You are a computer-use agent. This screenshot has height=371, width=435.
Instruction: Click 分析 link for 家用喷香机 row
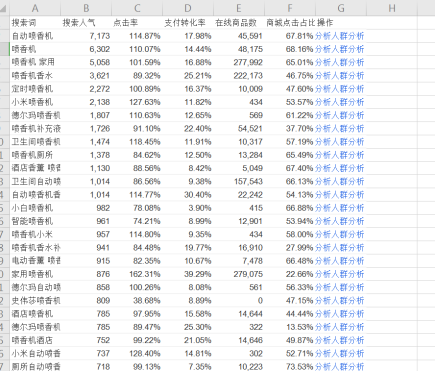(x=323, y=274)
